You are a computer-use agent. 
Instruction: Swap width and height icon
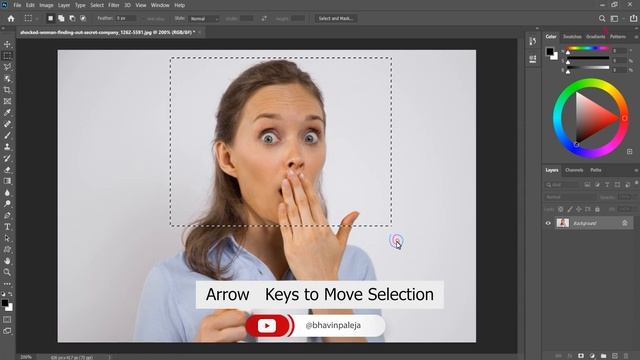[264, 18]
